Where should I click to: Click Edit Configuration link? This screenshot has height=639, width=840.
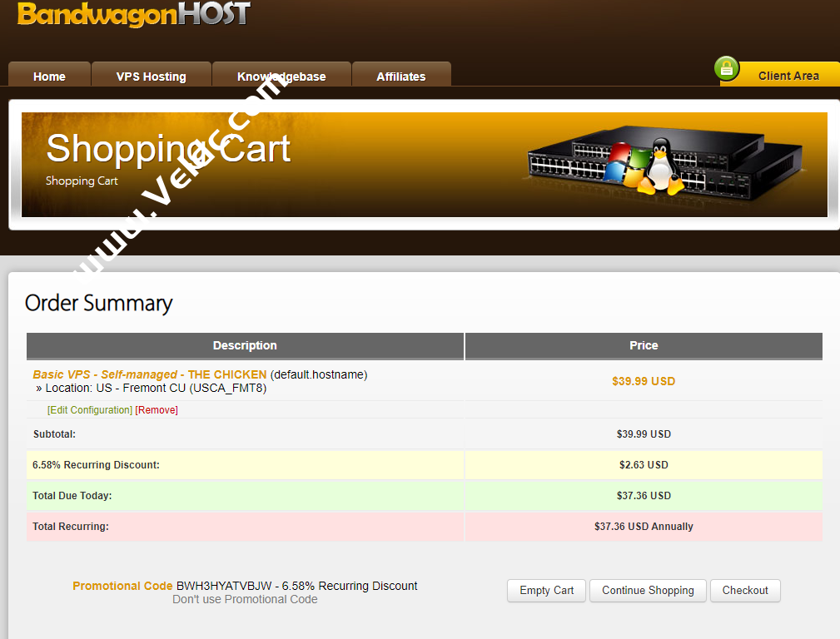(x=90, y=410)
